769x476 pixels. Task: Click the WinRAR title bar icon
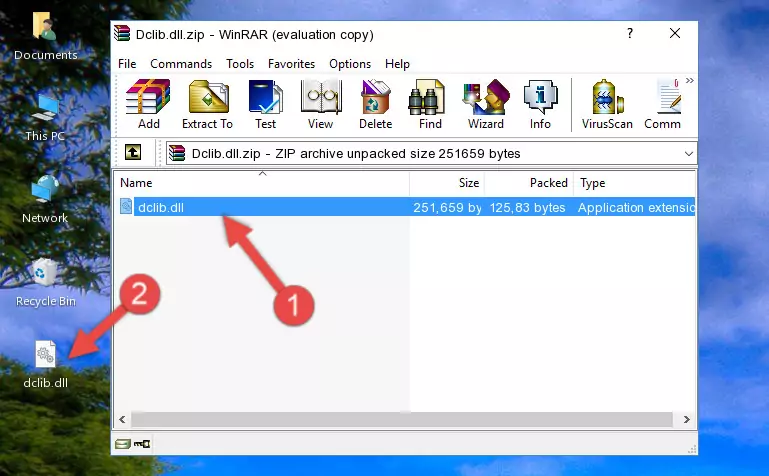(123, 34)
